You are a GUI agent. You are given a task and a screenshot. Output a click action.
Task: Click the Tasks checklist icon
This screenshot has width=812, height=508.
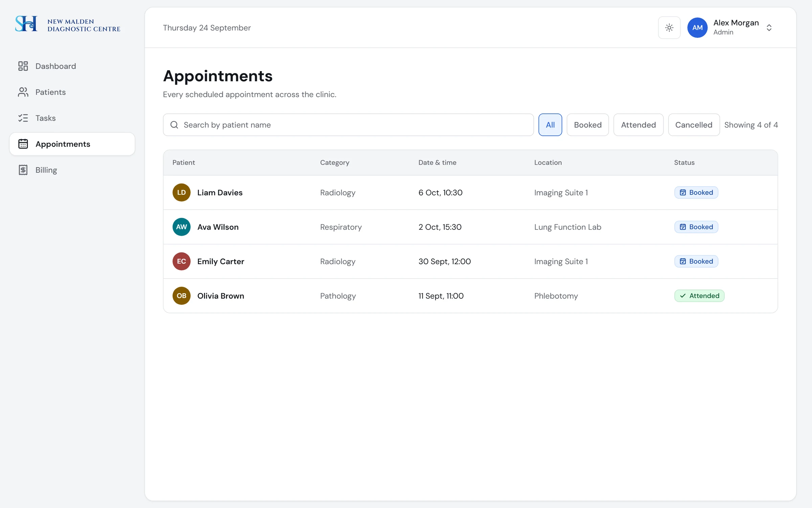tap(23, 118)
